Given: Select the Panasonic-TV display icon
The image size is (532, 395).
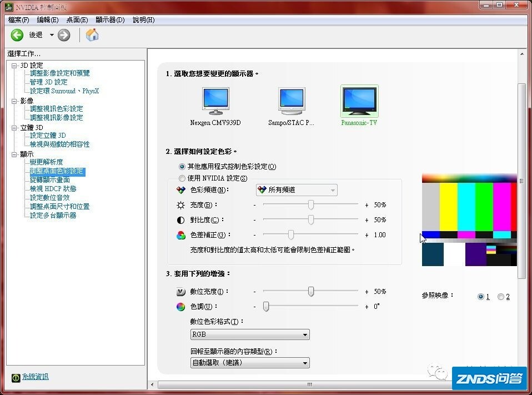Looking at the screenshot, I should (359, 101).
